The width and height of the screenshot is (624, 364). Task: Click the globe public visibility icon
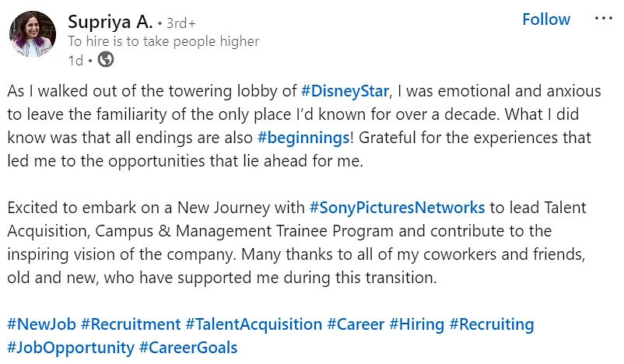click(106, 60)
